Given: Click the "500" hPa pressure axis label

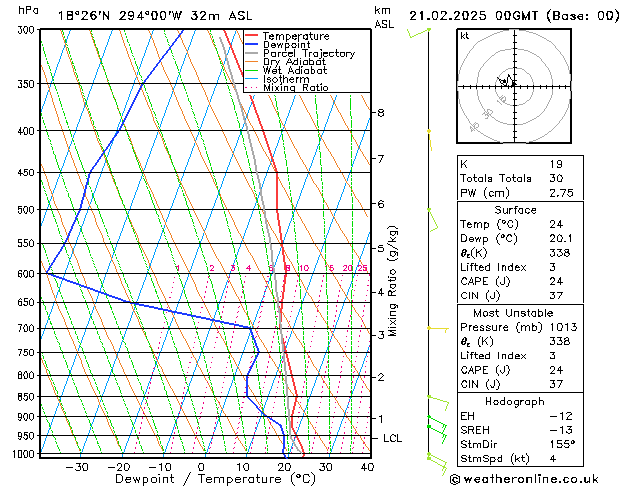Looking at the screenshot, I should coord(28,210).
